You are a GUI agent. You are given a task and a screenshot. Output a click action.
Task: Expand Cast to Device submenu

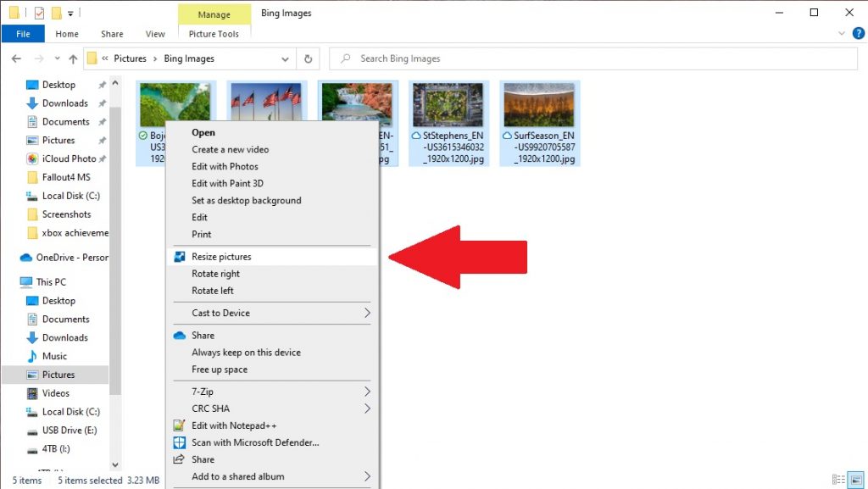click(367, 313)
